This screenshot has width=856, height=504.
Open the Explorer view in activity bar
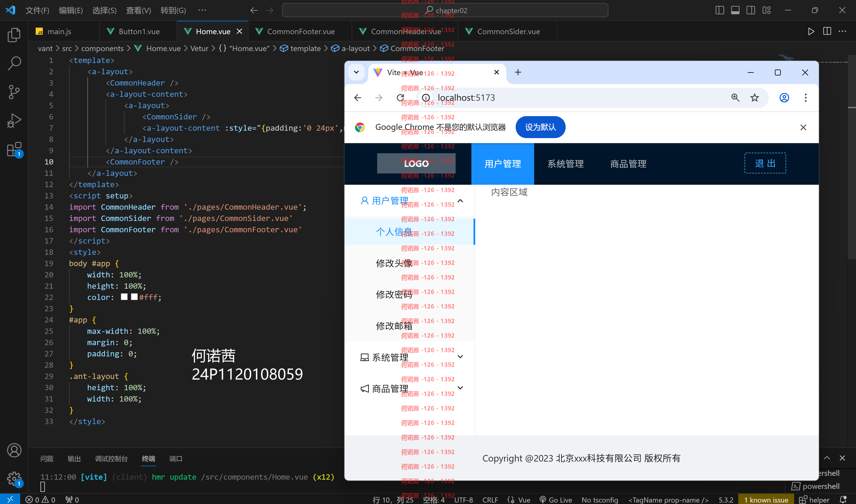[x=14, y=35]
